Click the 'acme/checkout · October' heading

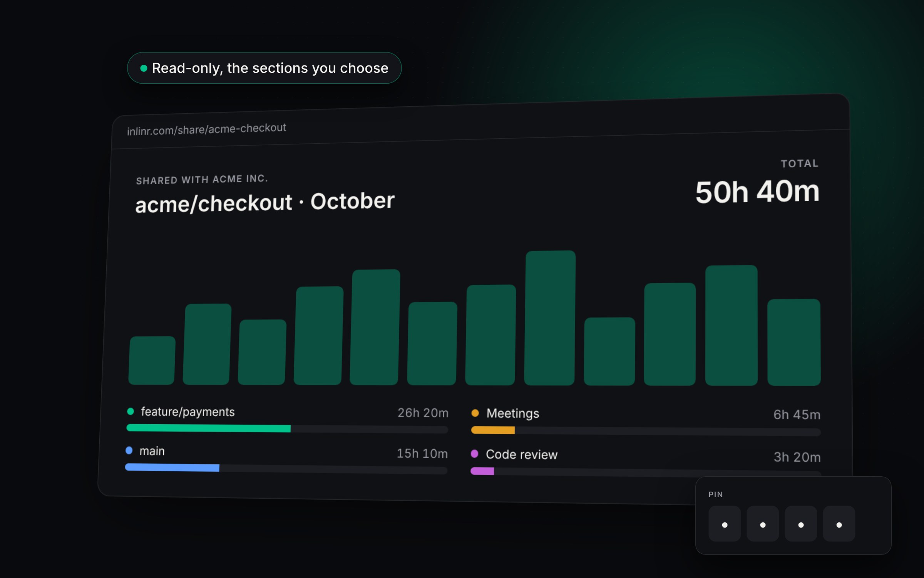click(265, 202)
